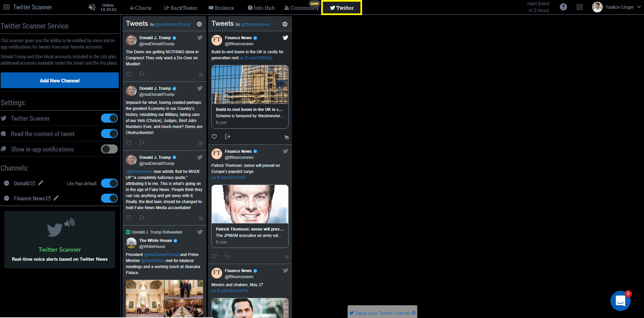The height and width of the screenshot is (318, 644).
Task: Open @realDonaldTrump link in column header
Action: click(x=173, y=24)
